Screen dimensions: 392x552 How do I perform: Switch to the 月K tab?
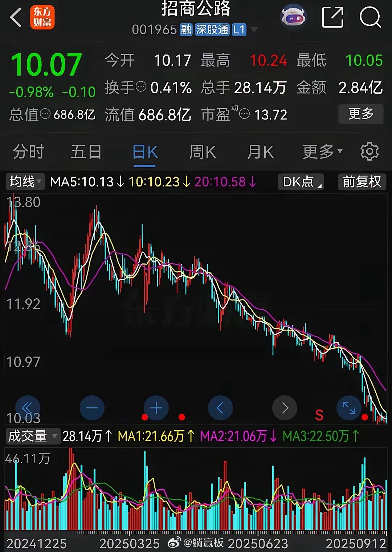pyautogui.click(x=261, y=152)
